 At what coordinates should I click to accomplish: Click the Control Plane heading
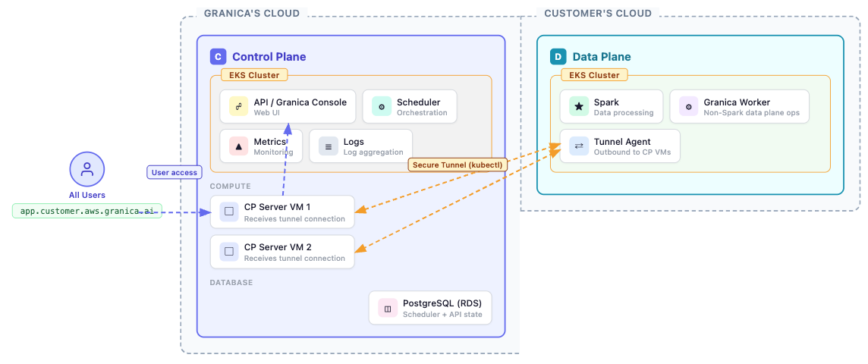point(269,57)
